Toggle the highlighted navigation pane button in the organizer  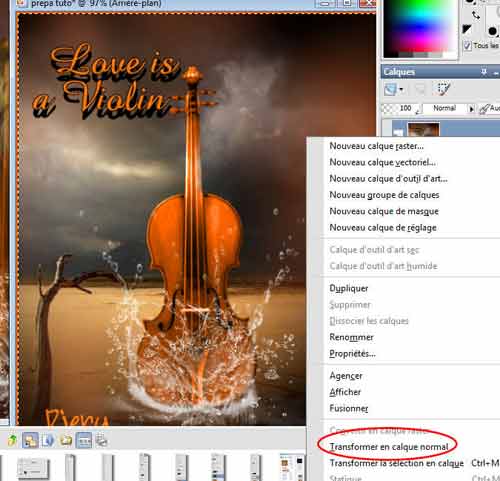(x=30, y=440)
